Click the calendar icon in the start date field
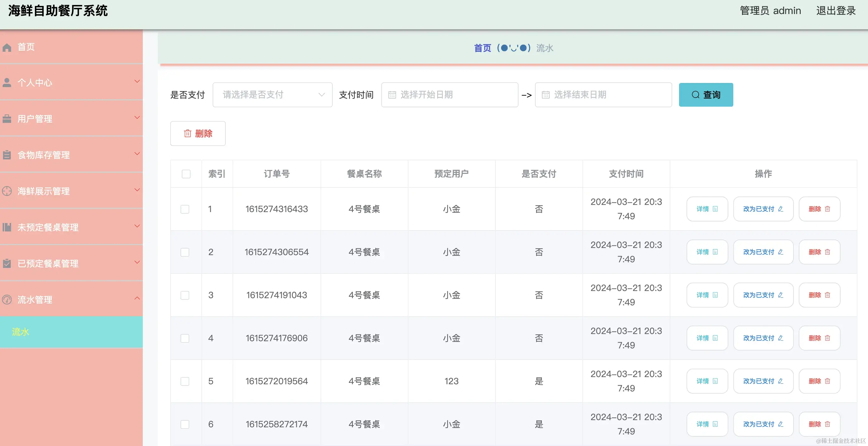 tap(392, 95)
